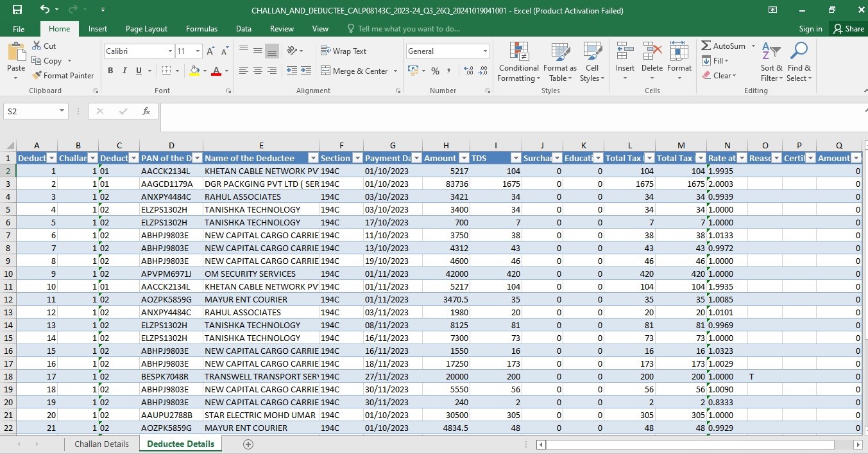Click the Share button
The width and height of the screenshot is (868, 454).
tap(848, 29)
